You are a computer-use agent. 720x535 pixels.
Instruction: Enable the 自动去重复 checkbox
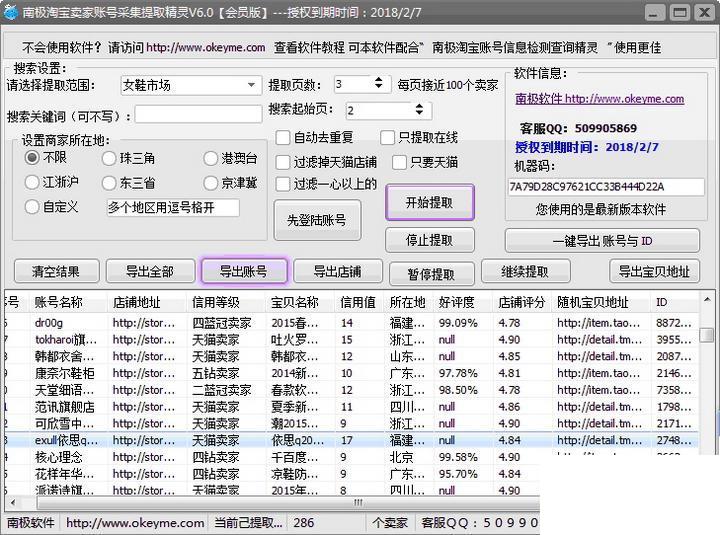[283, 137]
